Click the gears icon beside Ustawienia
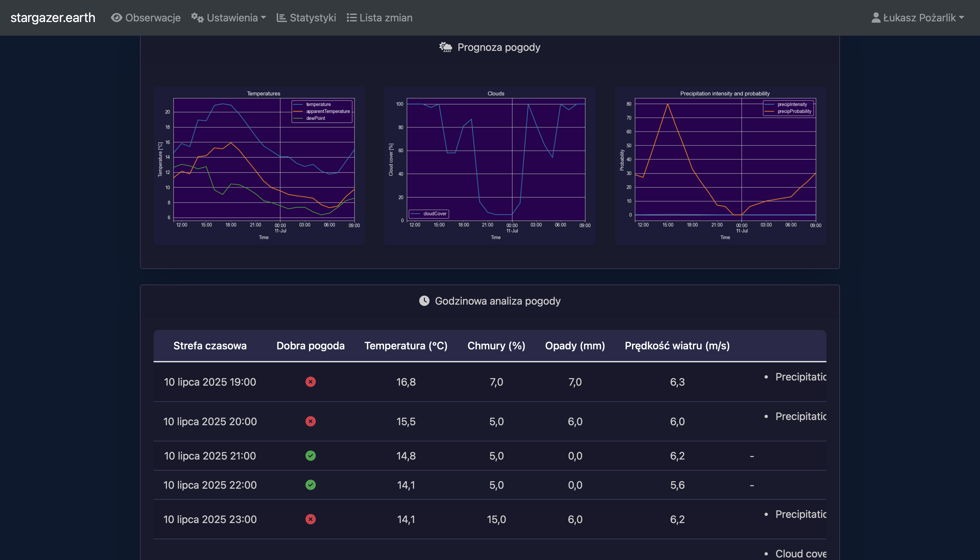The image size is (980, 560). 197,18
